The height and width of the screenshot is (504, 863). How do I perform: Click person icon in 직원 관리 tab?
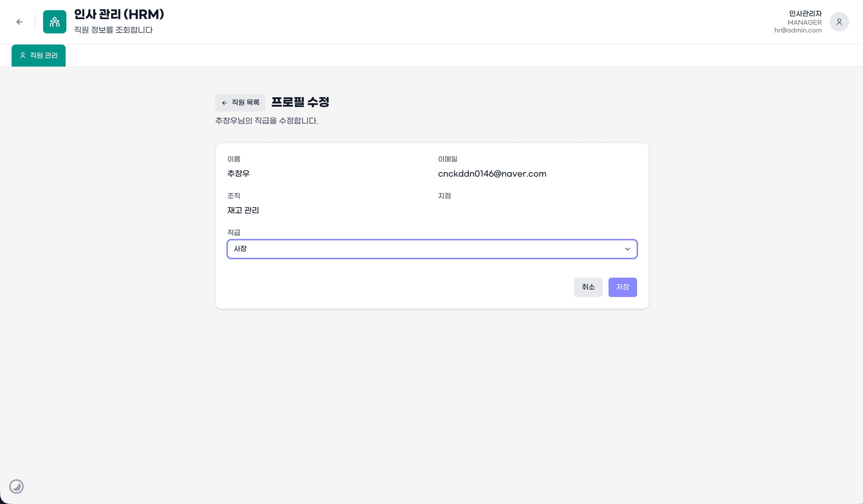(x=23, y=55)
